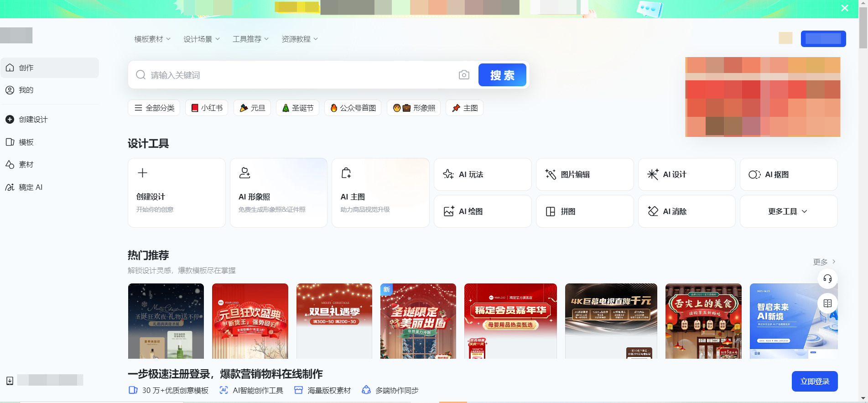
Task: Open 我的 in sidebar
Action: [50, 90]
